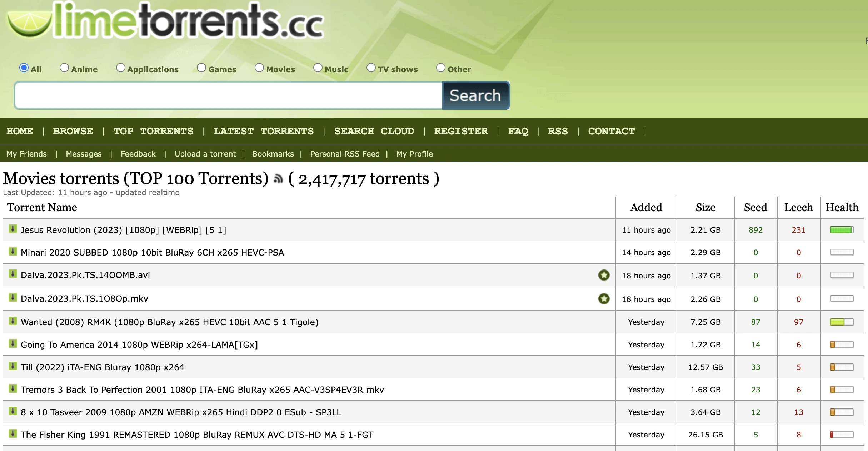
Task: Click the health bar of Wanted (2008) row
Action: pos(842,322)
